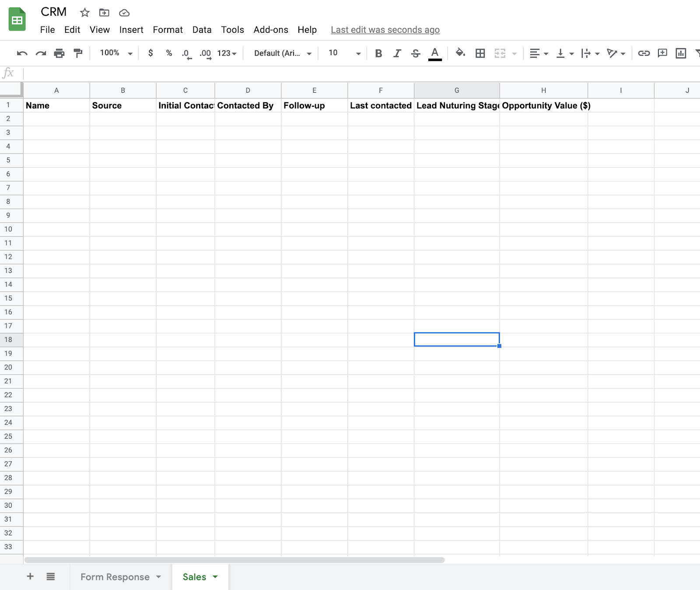Insert a chart from the toolbar

pos(681,53)
